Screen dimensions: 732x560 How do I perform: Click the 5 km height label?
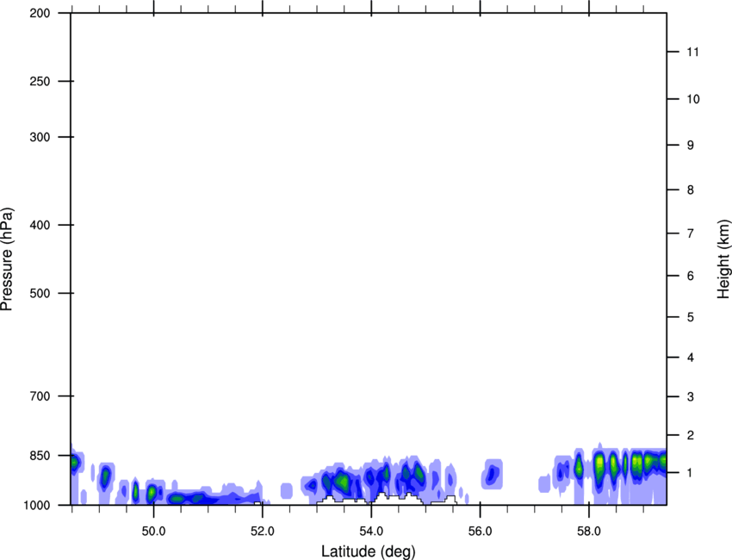[691, 318]
